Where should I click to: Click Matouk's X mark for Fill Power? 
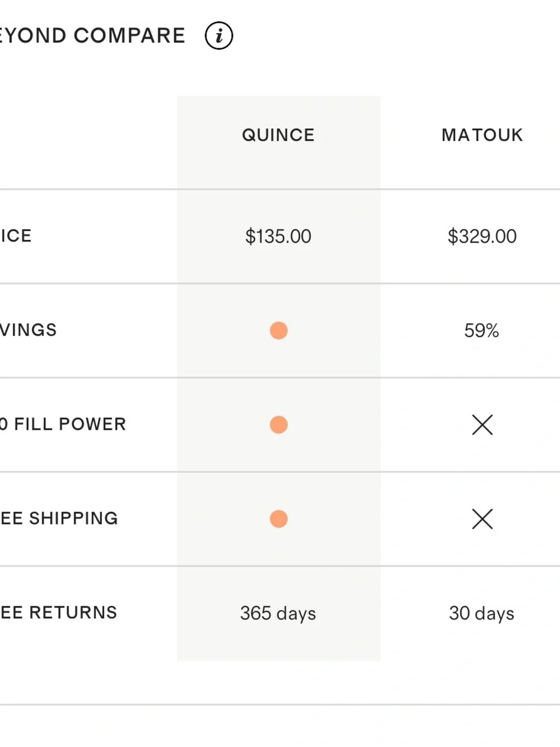click(482, 425)
